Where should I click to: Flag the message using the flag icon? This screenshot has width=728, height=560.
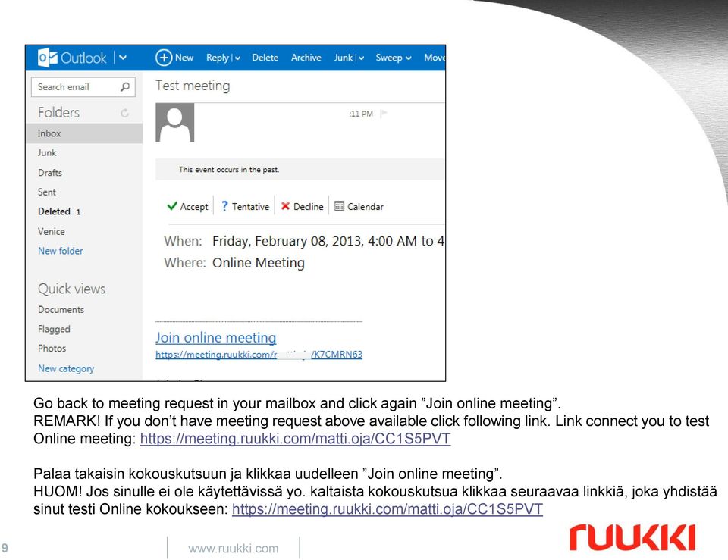(384, 114)
